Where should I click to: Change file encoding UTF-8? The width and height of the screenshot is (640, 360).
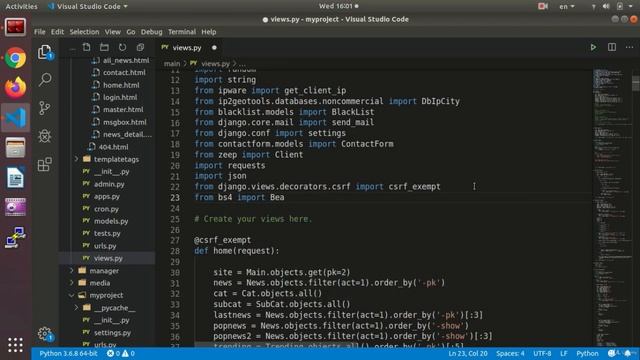(542, 353)
